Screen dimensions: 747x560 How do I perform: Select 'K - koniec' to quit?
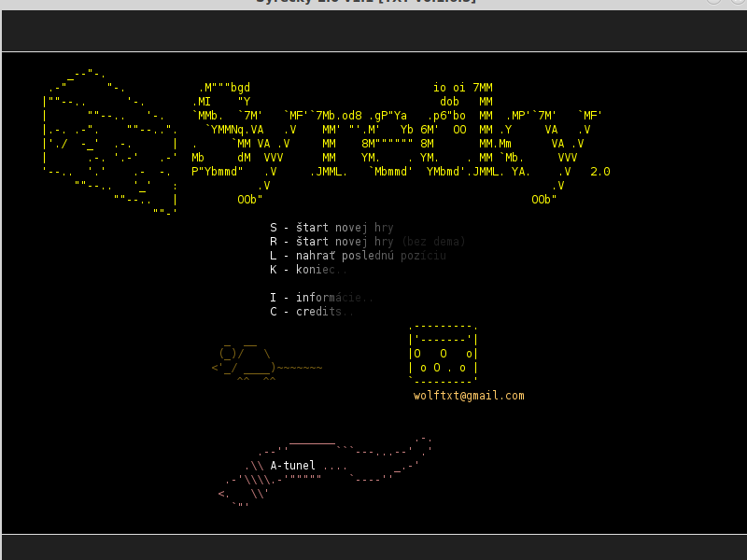[x=308, y=270]
